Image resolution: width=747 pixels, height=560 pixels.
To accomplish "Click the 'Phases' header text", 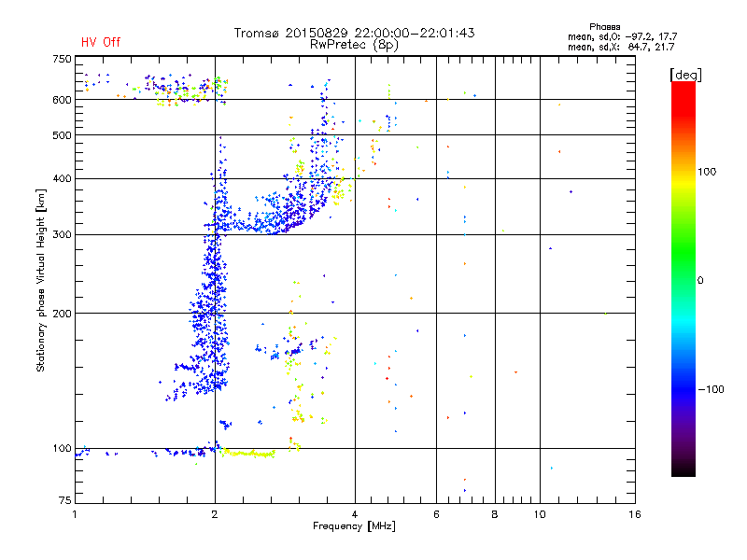I will [604, 27].
